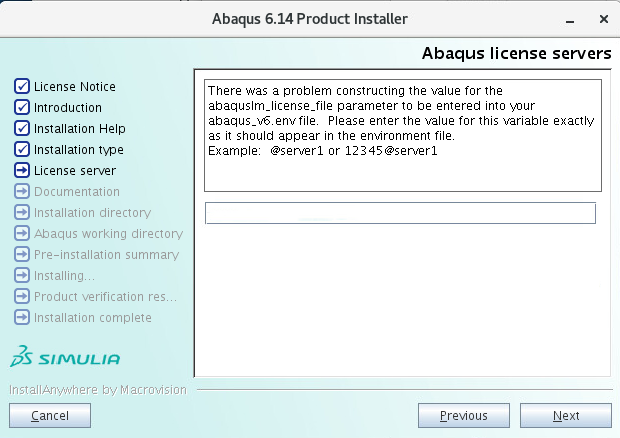Click the InstallAnywhere by Macrovision text
620x438 pixels.
tap(98, 390)
